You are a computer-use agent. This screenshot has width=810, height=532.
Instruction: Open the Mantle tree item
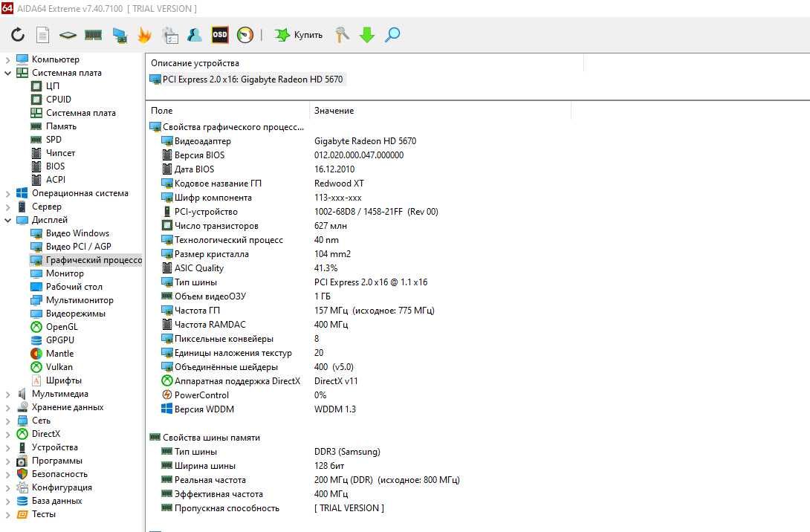click(x=52, y=354)
